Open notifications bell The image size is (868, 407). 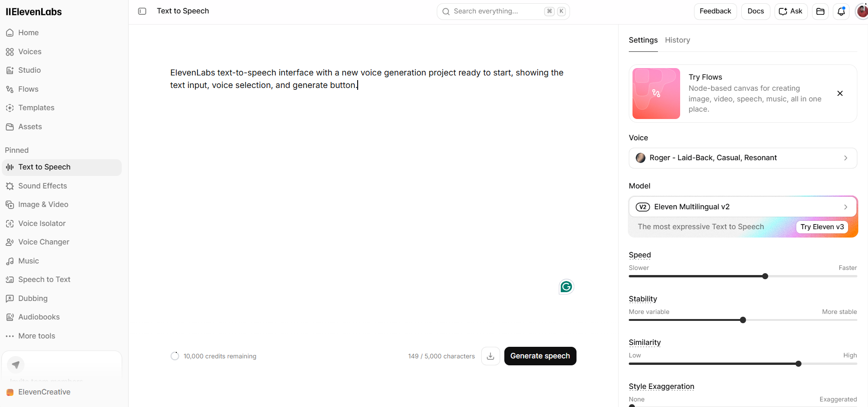coord(841,12)
